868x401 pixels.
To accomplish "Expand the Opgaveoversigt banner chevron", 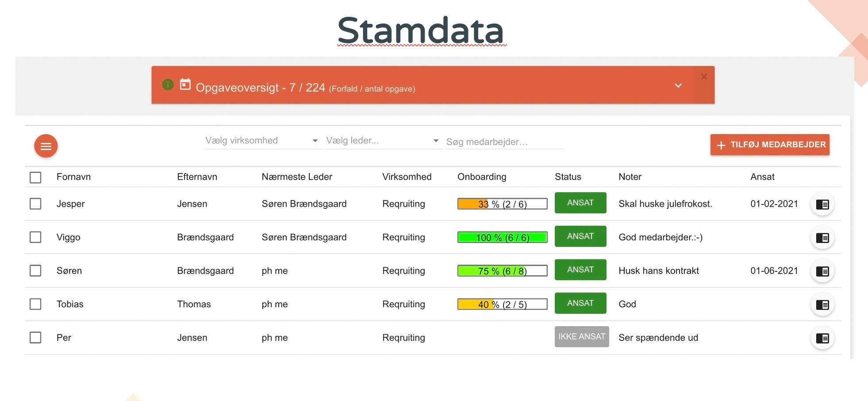I will tap(678, 85).
